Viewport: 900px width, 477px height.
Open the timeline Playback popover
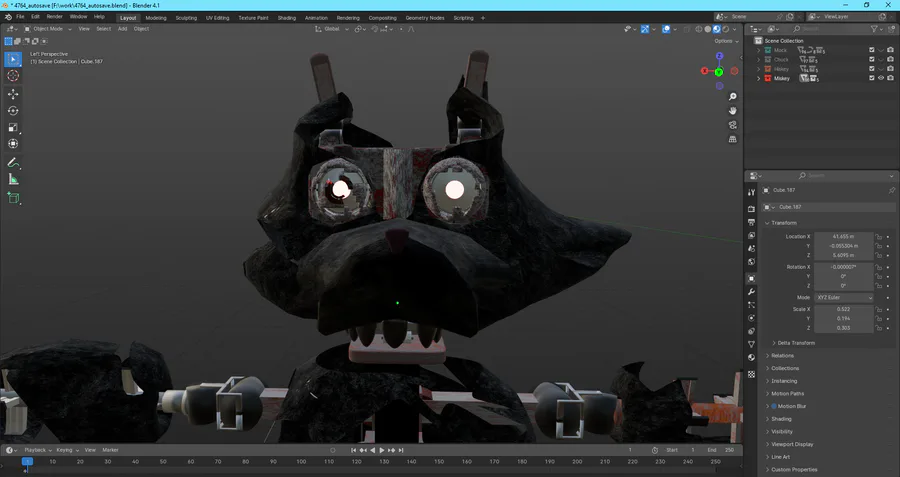(x=38, y=451)
